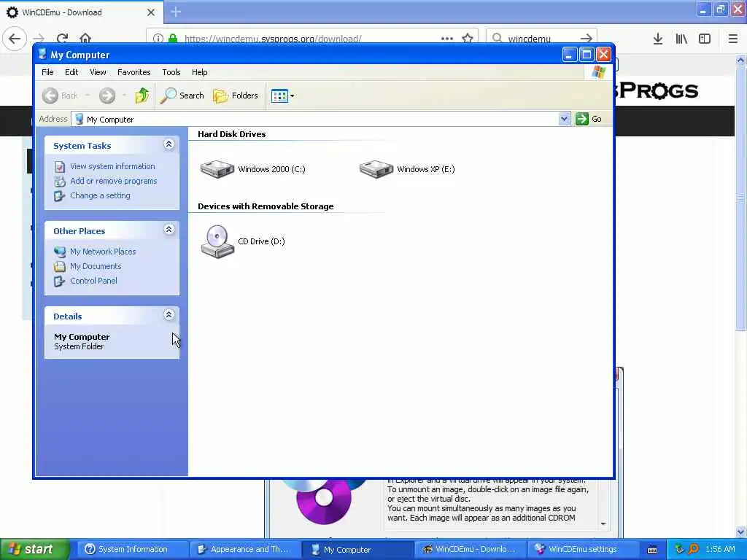
Task: Open the View menu
Action: (x=98, y=72)
